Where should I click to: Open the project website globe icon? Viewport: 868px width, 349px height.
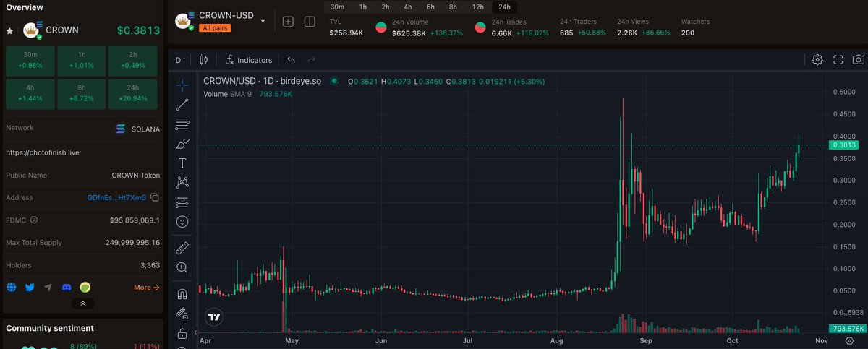12,288
